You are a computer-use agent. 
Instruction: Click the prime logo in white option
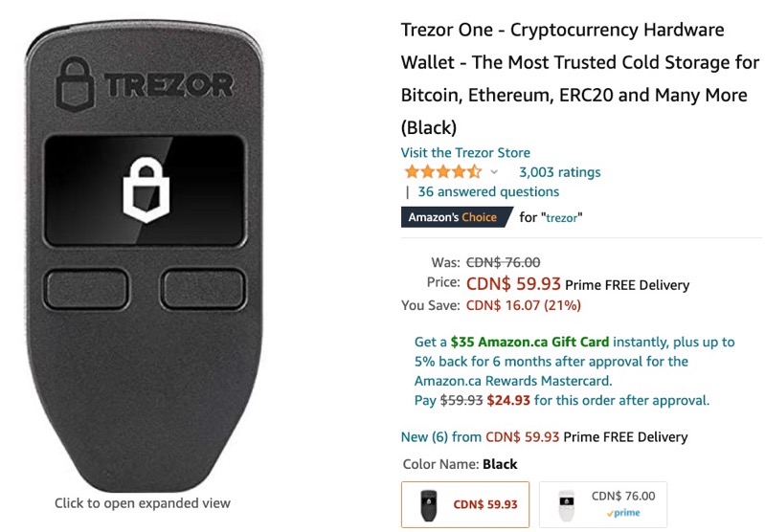623,514
